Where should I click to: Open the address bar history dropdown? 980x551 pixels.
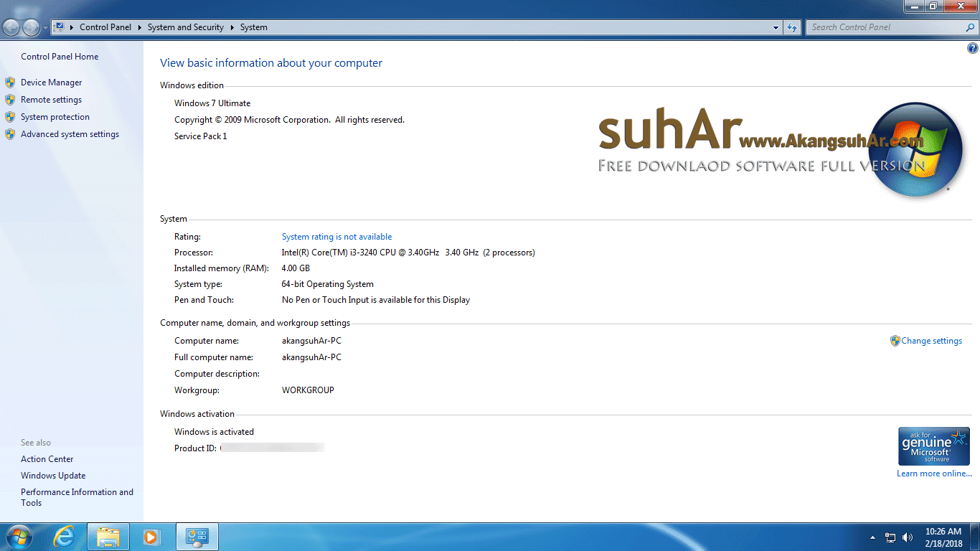click(776, 27)
